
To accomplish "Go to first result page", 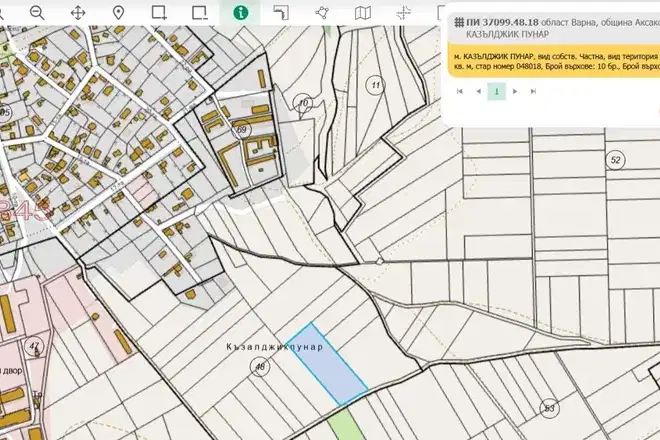I will coord(460,91).
